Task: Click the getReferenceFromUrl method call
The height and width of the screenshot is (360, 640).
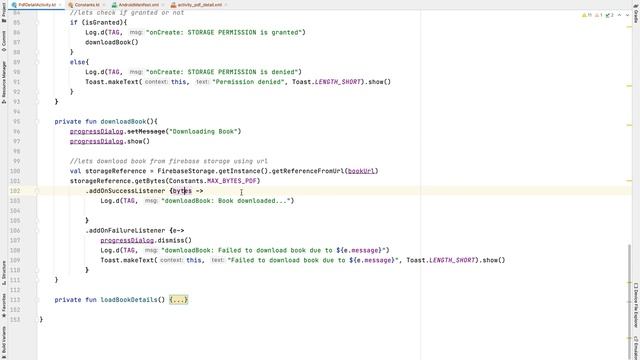Action: (308, 171)
